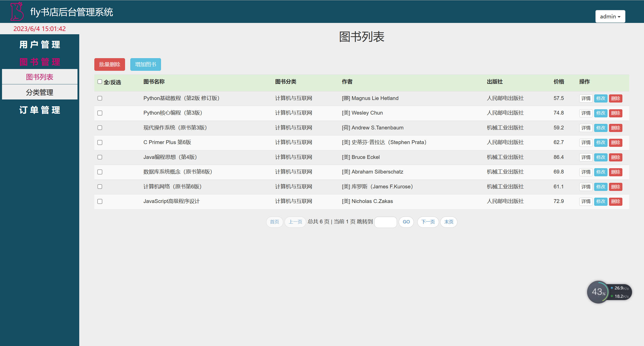Expand the 用户管理 sidebar section
The height and width of the screenshot is (346, 644).
[x=40, y=45]
